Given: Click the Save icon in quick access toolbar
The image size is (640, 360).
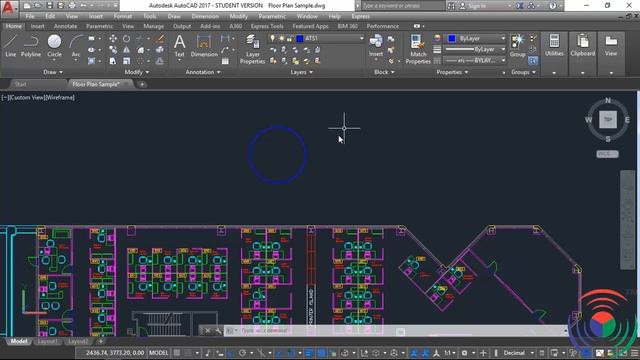Looking at the screenshot, I should tap(49, 6).
